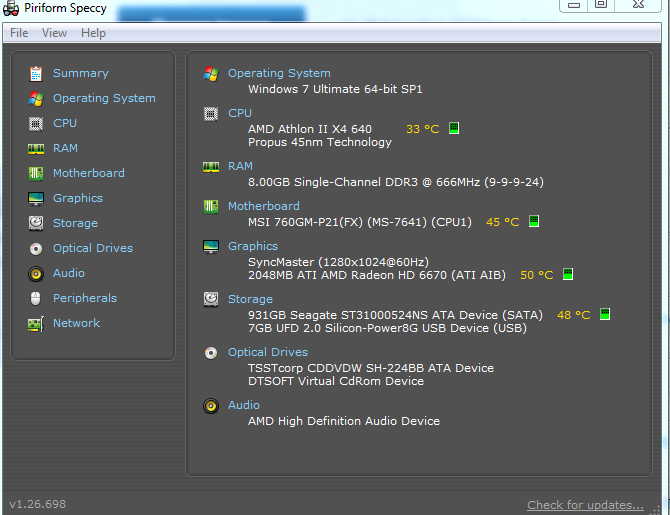
Task: Click the Graphics monitor icon in sidebar
Action: (36, 198)
